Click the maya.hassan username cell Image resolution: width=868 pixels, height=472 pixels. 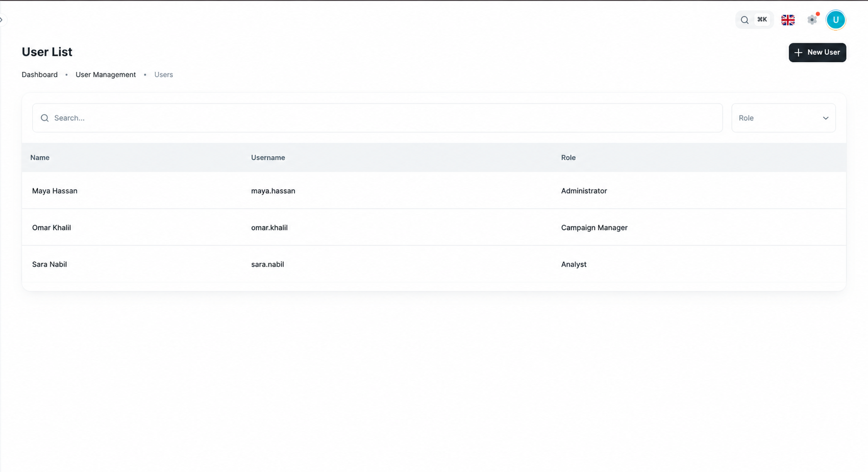(273, 191)
